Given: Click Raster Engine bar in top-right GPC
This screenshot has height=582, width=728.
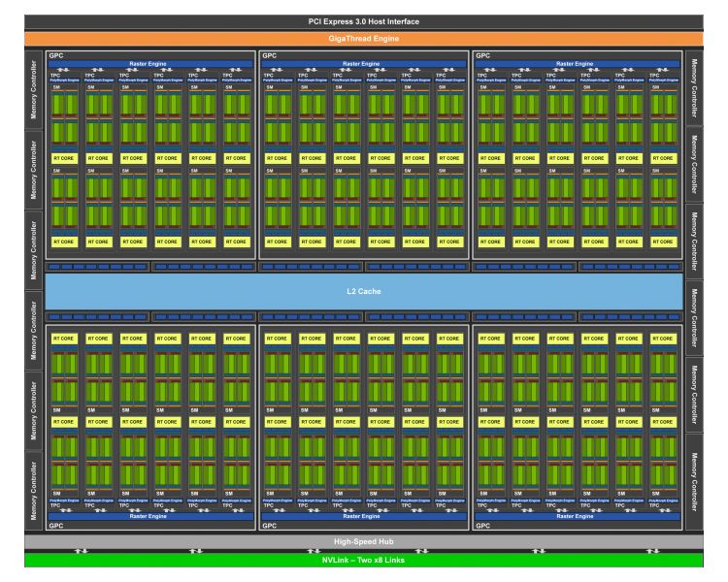Looking at the screenshot, I should (577, 63).
